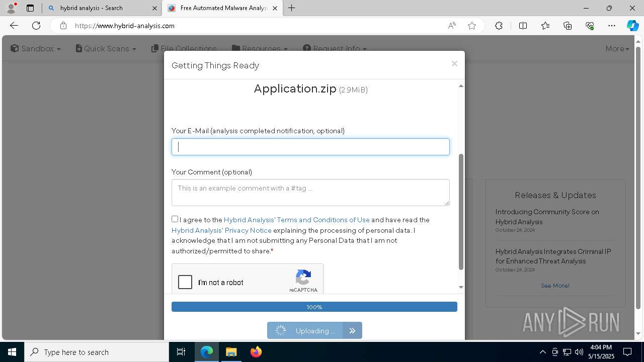Open Settings and more ellipsis menu
The width and height of the screenshot is (644, 362).
click(x=612, y=26)
